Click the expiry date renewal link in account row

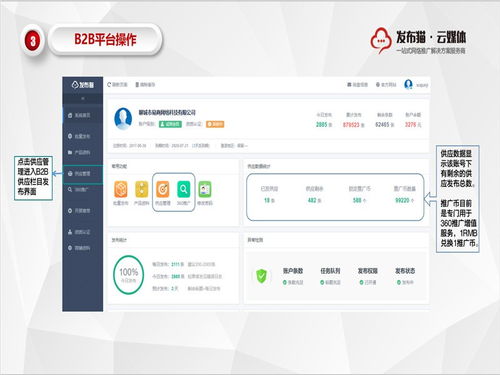tap(201, 146)
